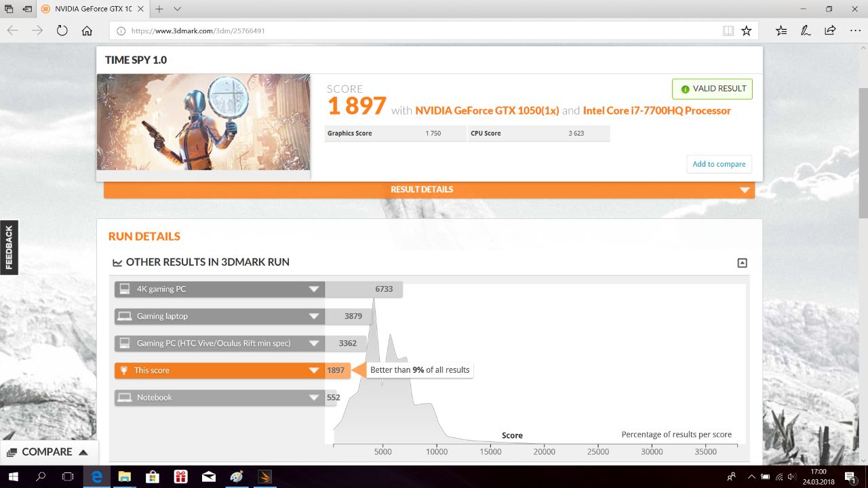Open NVIDIA GeForce GTX 1050(1x) link

tap(487, 110)
